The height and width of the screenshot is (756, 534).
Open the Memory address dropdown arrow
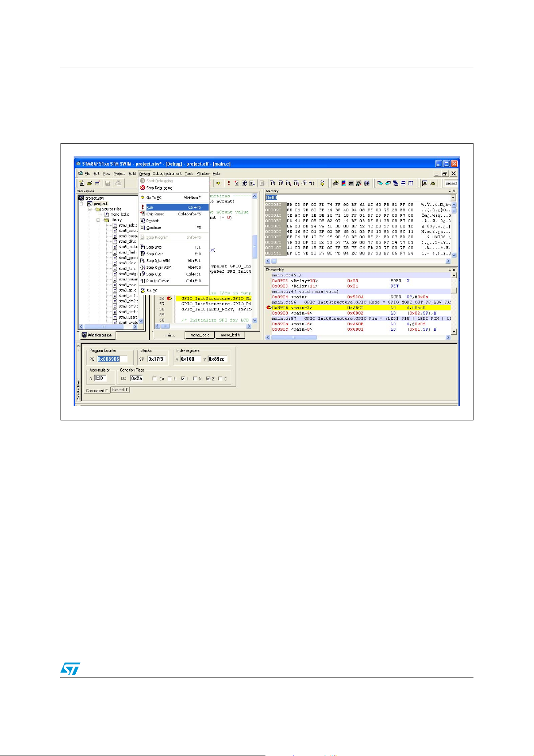453,197
